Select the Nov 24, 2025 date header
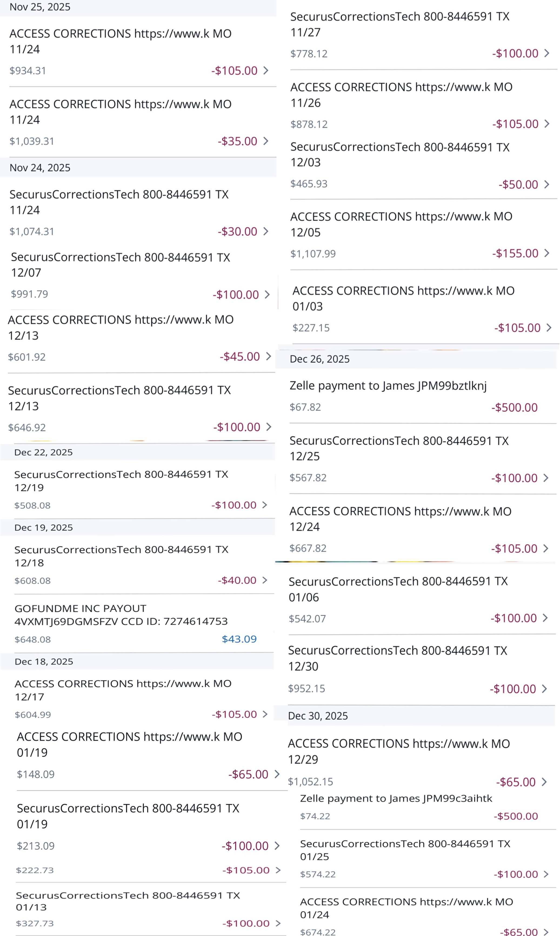The height and width of the screenshot is (936, 560). 40,168
